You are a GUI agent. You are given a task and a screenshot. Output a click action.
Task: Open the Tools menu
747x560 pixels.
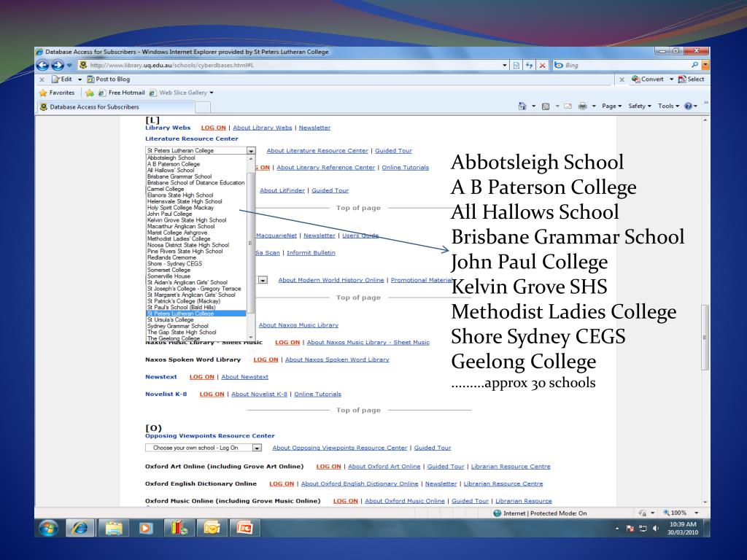click(669, 106)
